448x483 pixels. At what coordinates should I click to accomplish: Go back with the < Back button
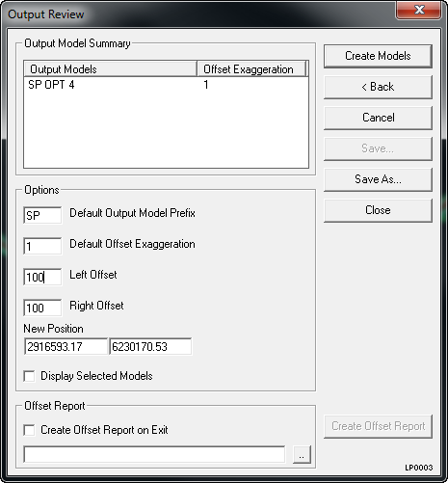coord(378,87)
